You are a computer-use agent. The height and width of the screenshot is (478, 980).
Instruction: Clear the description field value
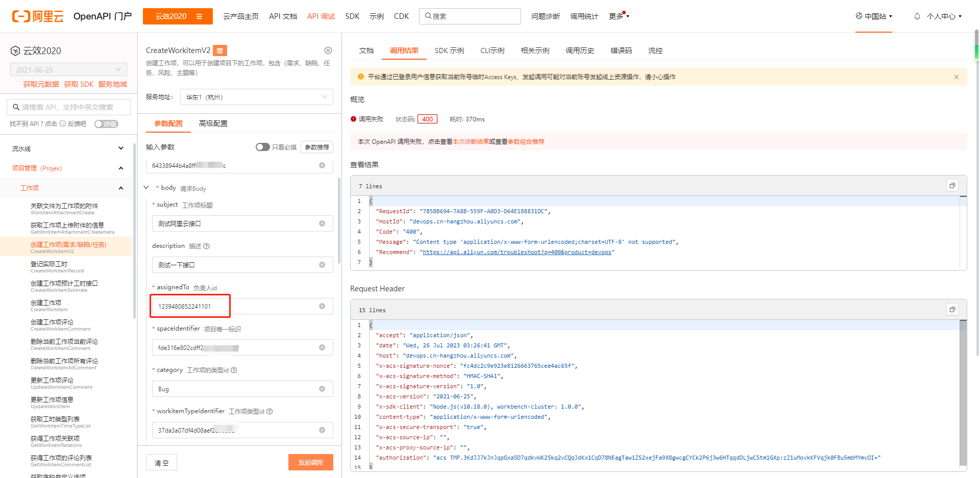(x=322, y=265)
